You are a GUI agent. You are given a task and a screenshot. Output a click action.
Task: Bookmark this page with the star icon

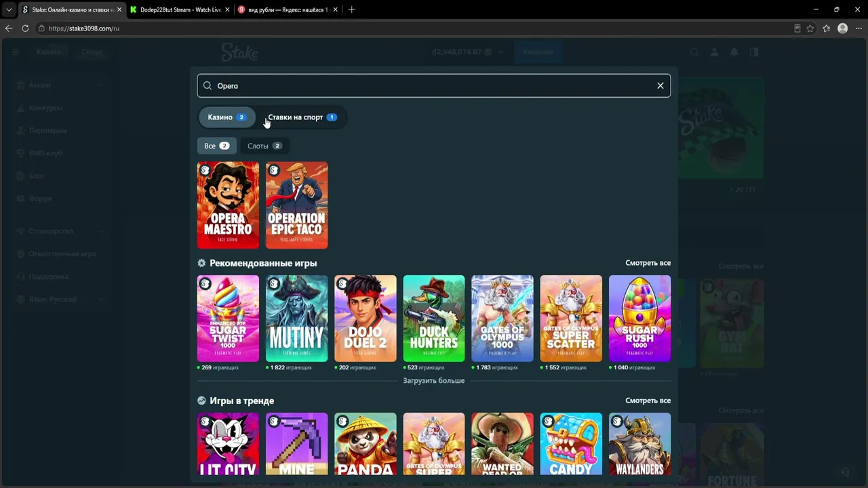pyautogui.click(x=810, y=28)
